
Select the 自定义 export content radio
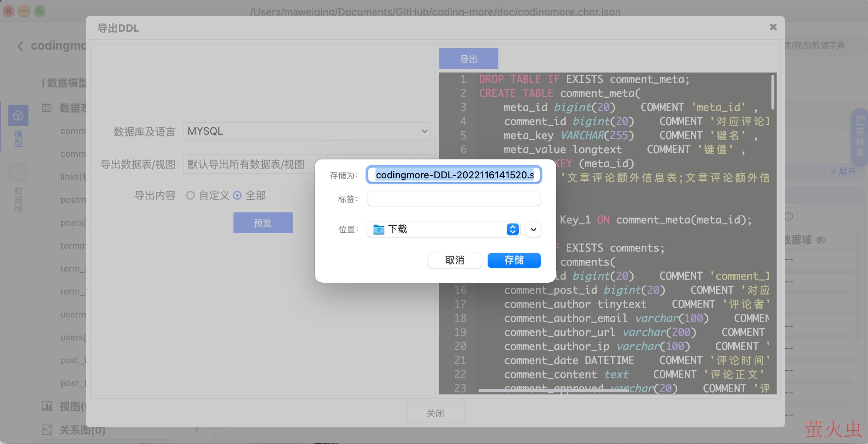(191, 195)
